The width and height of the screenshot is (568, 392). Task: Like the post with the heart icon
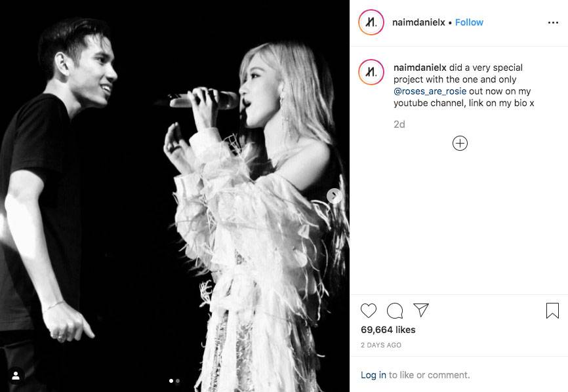pyautogui.click(x=369, y=311)
